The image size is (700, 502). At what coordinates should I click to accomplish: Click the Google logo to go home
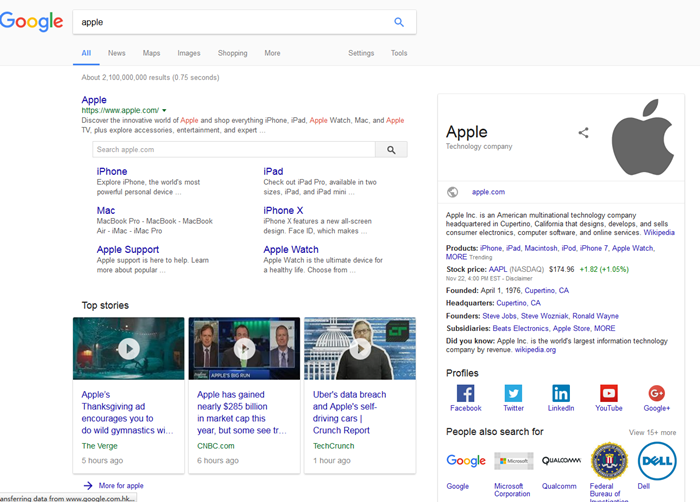tap(32, 22)
